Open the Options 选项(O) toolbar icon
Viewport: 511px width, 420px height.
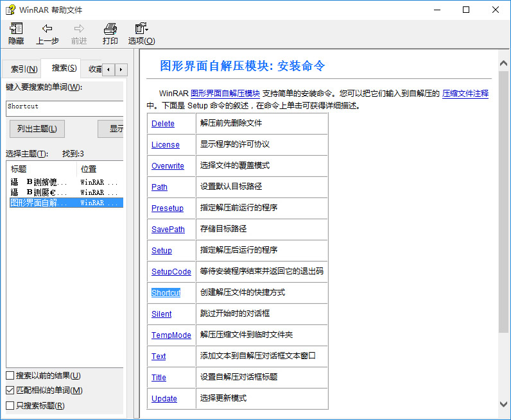pos(141,28)
